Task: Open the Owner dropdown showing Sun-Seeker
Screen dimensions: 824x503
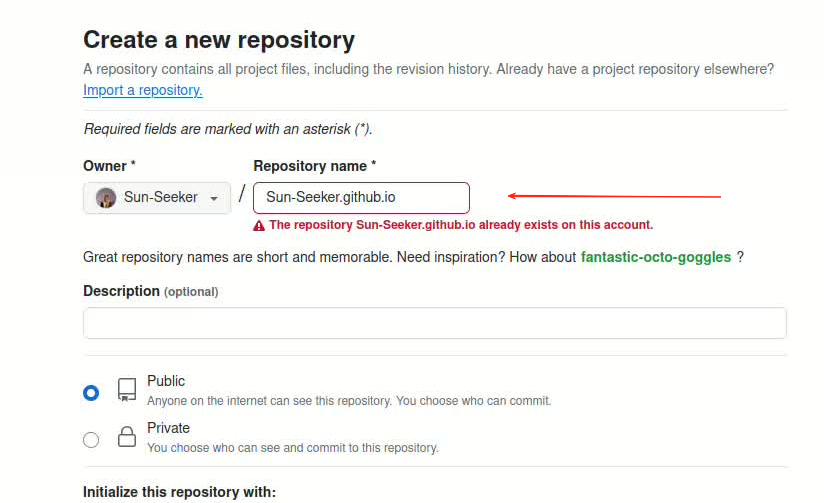Action: (157, 198)
